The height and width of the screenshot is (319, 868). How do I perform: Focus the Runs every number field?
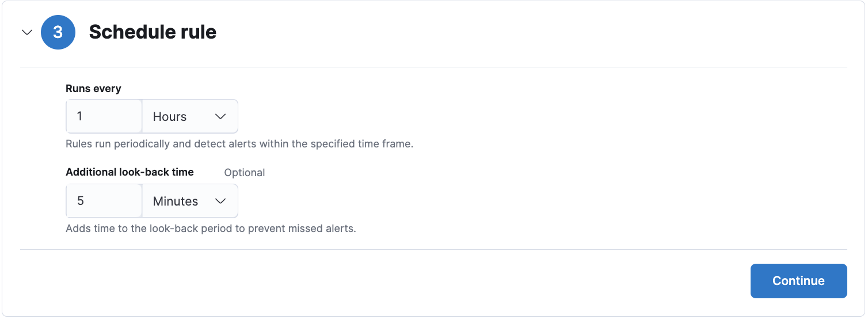[104, 116]
